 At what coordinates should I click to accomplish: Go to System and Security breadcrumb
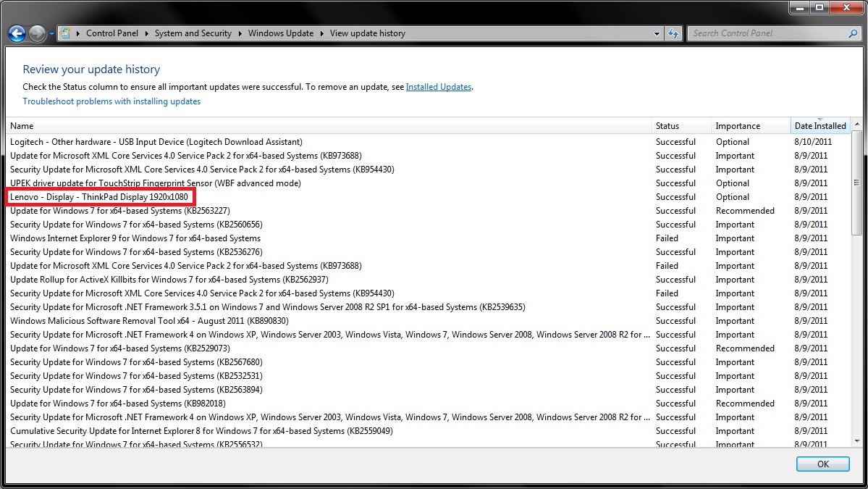[x=193, y=33]
